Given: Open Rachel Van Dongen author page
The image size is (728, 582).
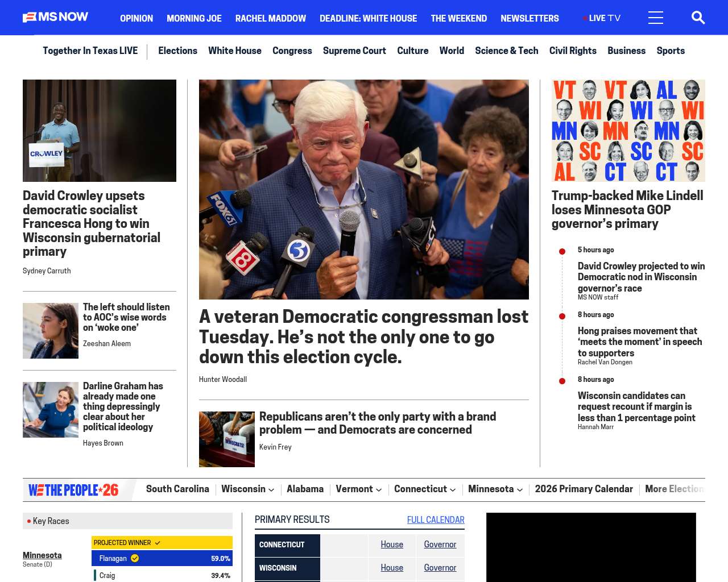Looking at the screenshot, I should (x=605, y=362).
